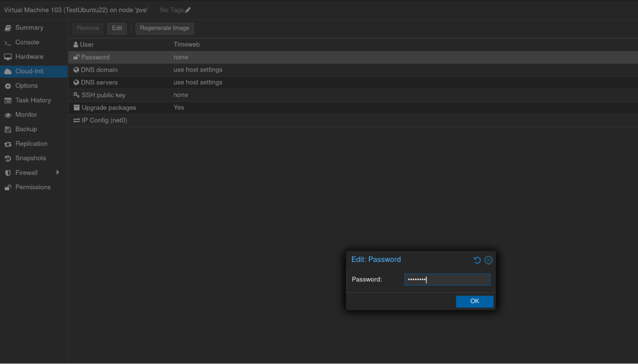Go to the Options section
The width and height of the screenshot is (638, 364).
pyautogui.click(x=26, y=86)
